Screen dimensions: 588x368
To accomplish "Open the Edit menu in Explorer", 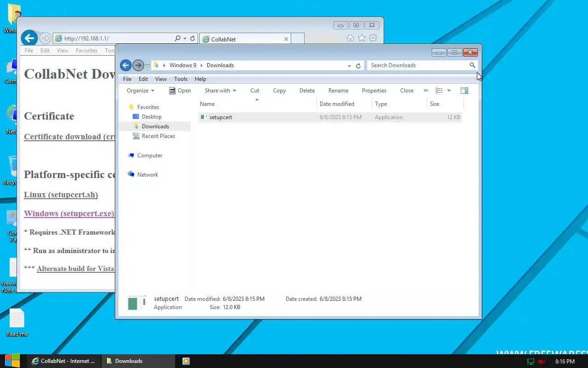I will coord(143,79).
